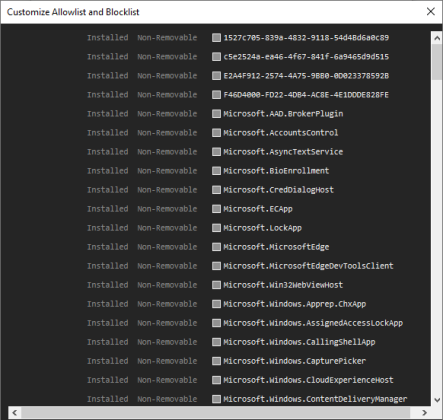Check the Microsoft.AAD.BrokerPlugin checkbox

[216, 114]
